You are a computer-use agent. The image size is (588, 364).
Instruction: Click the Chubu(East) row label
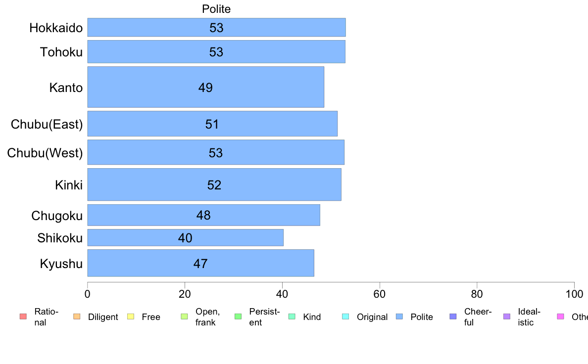(x=47, y=124)
